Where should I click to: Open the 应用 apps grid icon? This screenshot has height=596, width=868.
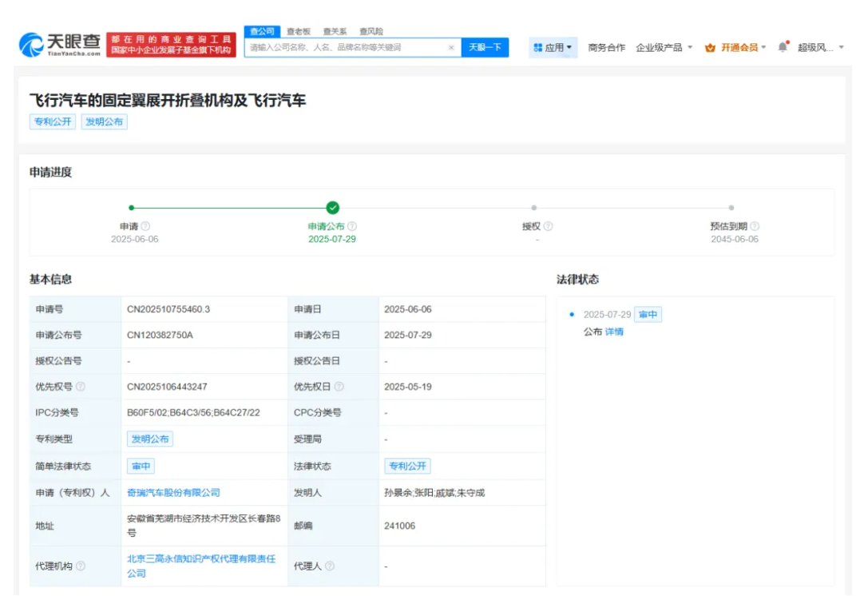(x=537, y=47)
